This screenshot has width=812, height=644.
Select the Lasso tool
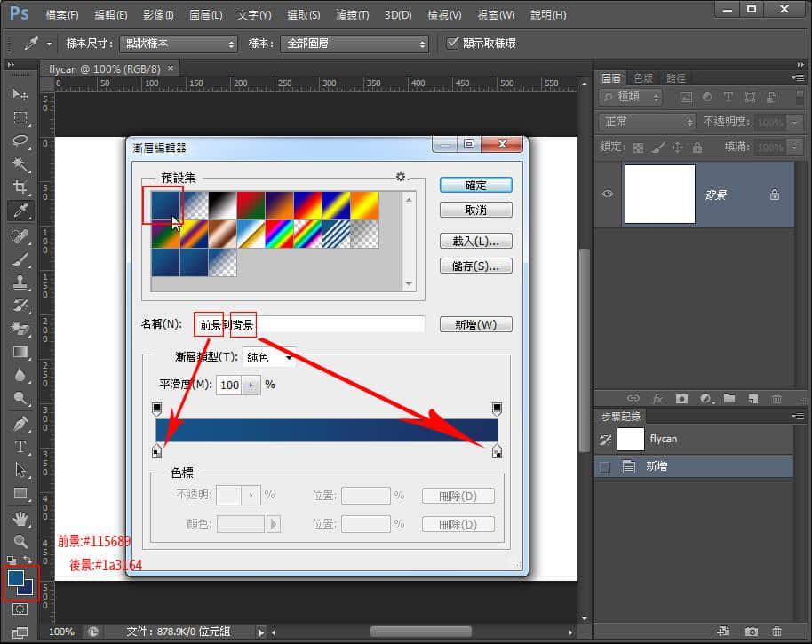20,141
